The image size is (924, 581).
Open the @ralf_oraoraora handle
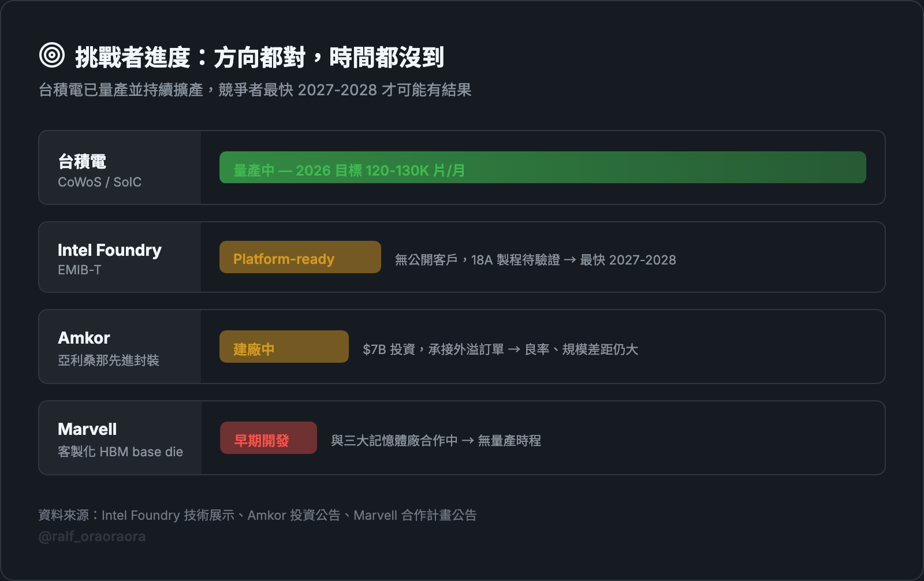click(92, 537)
